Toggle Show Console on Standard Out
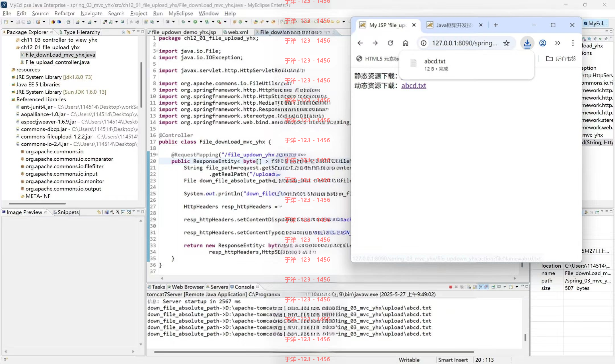Screen dimensions: 615x364 (480, 287)
